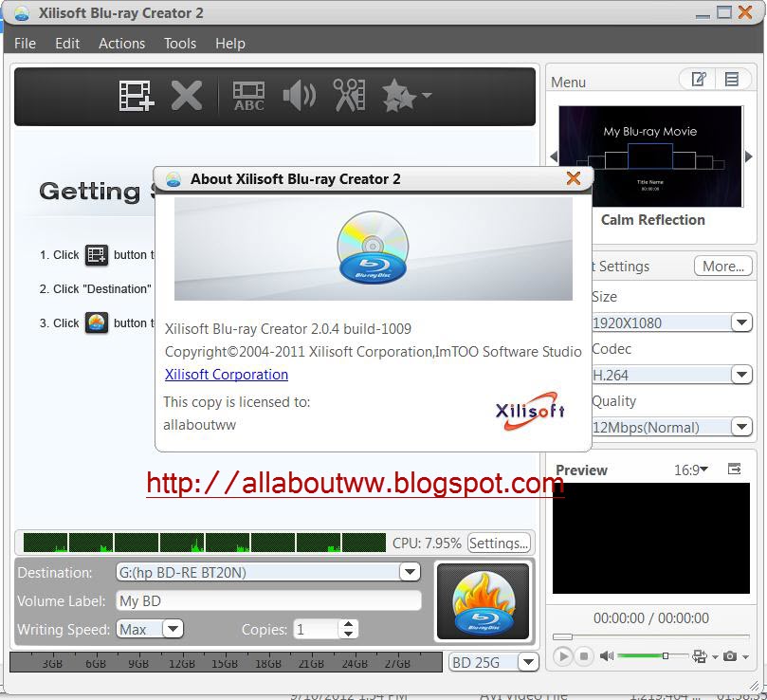The image size is (767, 700).
Task: Click the menu templates list icon
Action: [x=732, y=79]
